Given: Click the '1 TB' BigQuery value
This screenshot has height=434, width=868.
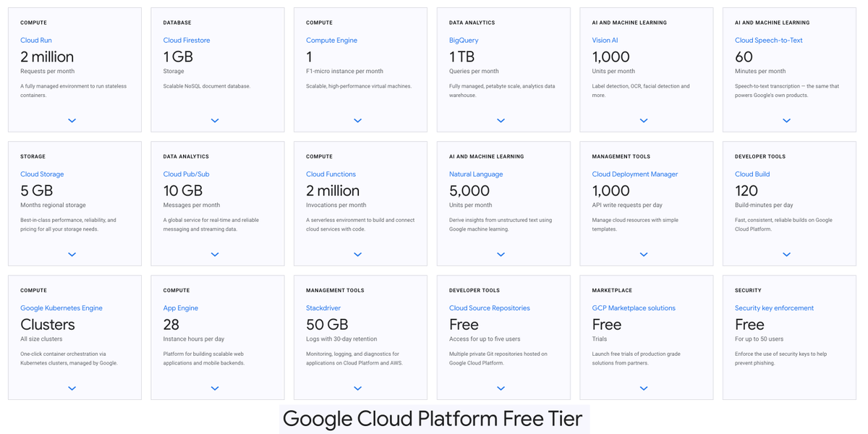Looking at the screenshot, I should tap(462, 56).
